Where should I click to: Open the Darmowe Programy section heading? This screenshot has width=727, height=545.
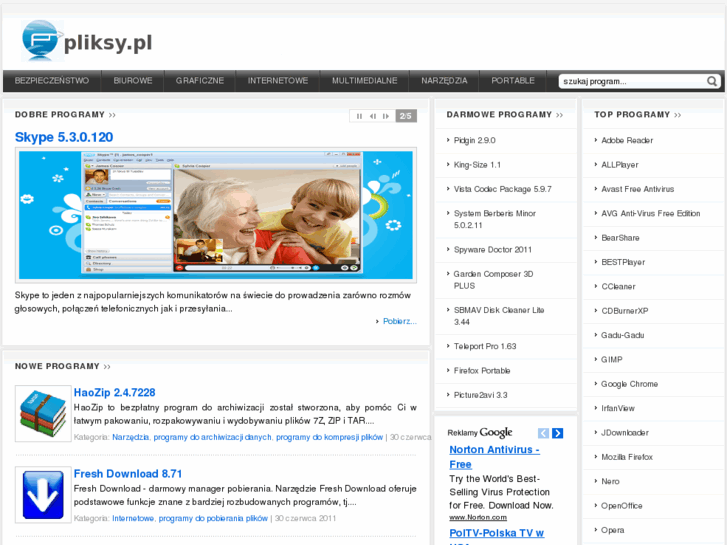pyautogui.click(x=504, y=115)
